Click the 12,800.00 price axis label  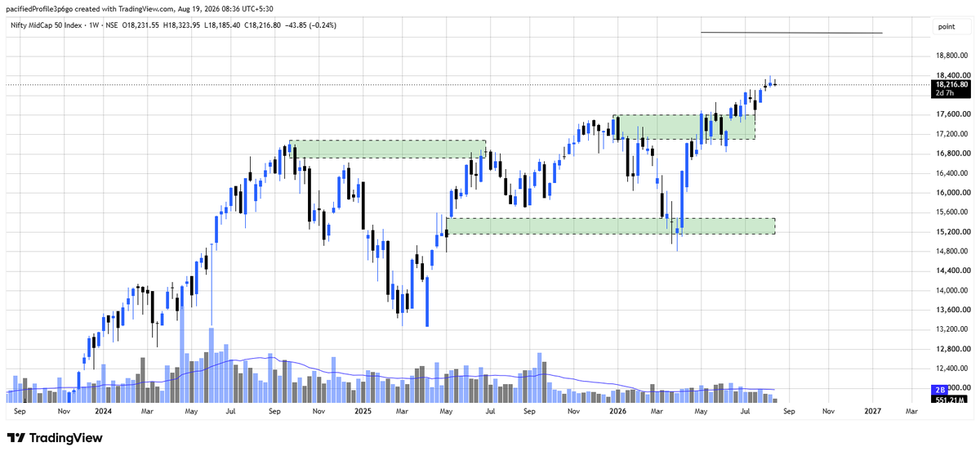[952, 349]
